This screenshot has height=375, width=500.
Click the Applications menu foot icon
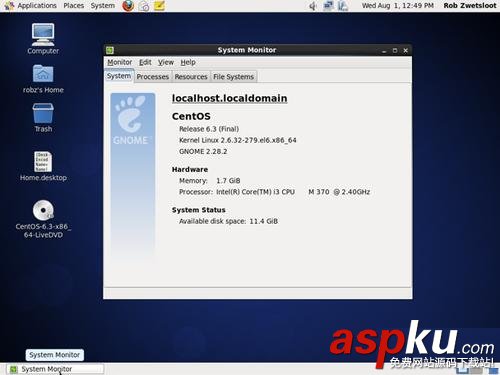(9, 6)
